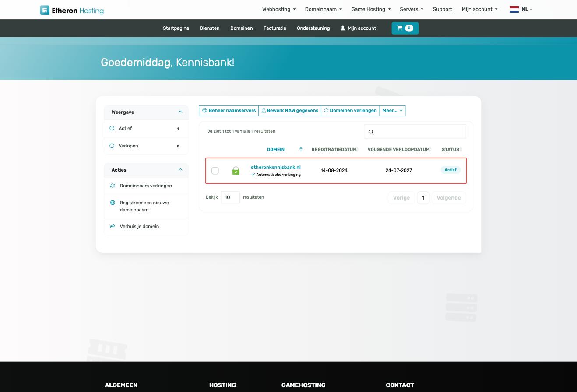Screen dimensions: 577x392
Task: Sort by the Domein column arrow
Action: point(301,149)
